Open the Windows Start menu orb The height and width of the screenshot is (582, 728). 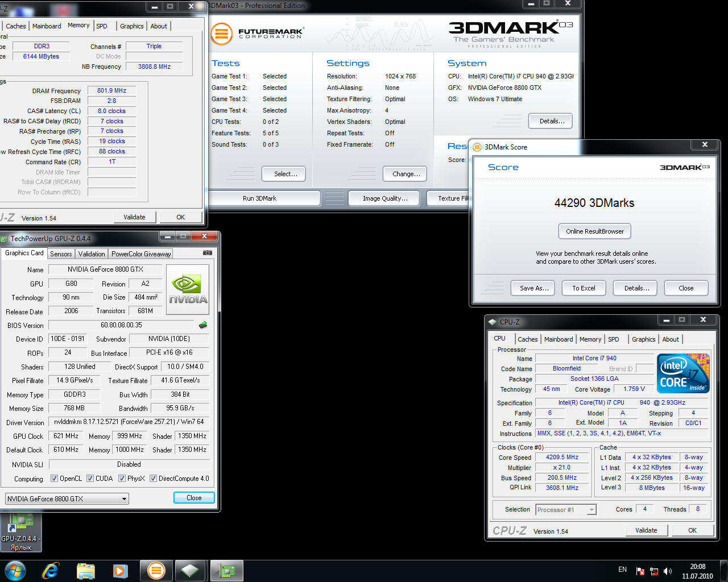[15, 571]
